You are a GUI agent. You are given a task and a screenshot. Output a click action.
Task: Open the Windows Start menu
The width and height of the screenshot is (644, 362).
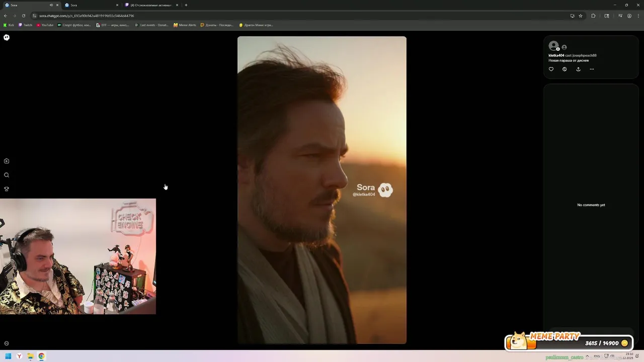[8, 356]
